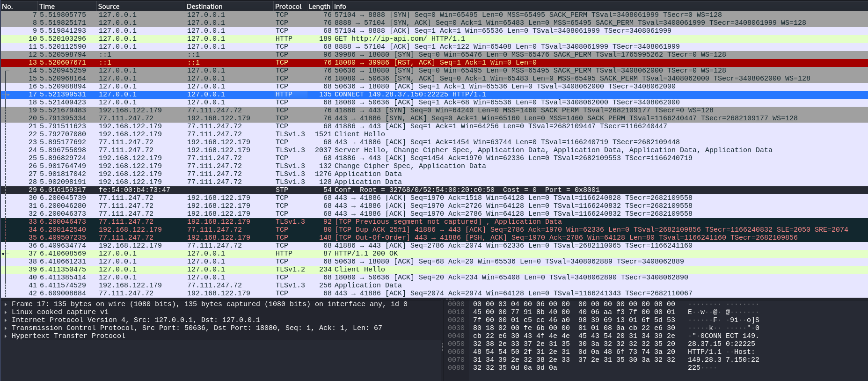Screen dimensions: 868x381
Task: Expand the Transmission Control Protocol section
Action: point(6,328)
